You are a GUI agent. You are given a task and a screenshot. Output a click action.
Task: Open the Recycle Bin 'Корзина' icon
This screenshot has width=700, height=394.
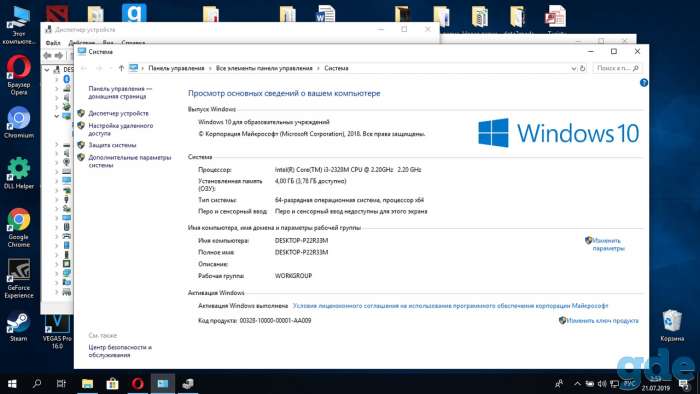(672, 326)
